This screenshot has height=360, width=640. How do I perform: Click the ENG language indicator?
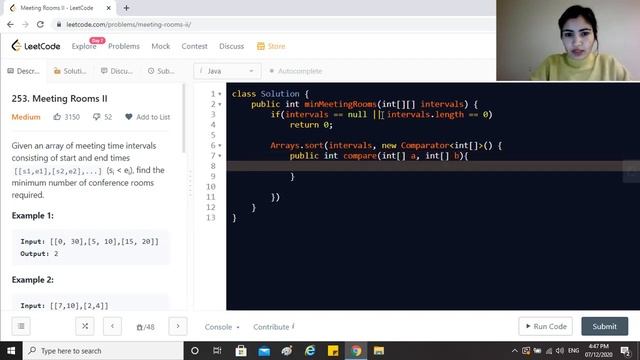[573, 351]
